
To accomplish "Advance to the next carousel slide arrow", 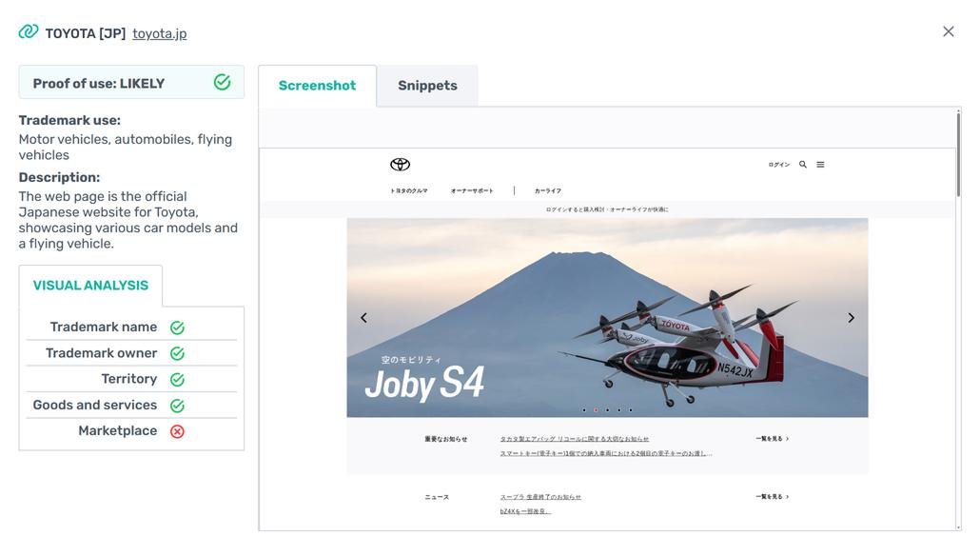I will pos(851,318).
